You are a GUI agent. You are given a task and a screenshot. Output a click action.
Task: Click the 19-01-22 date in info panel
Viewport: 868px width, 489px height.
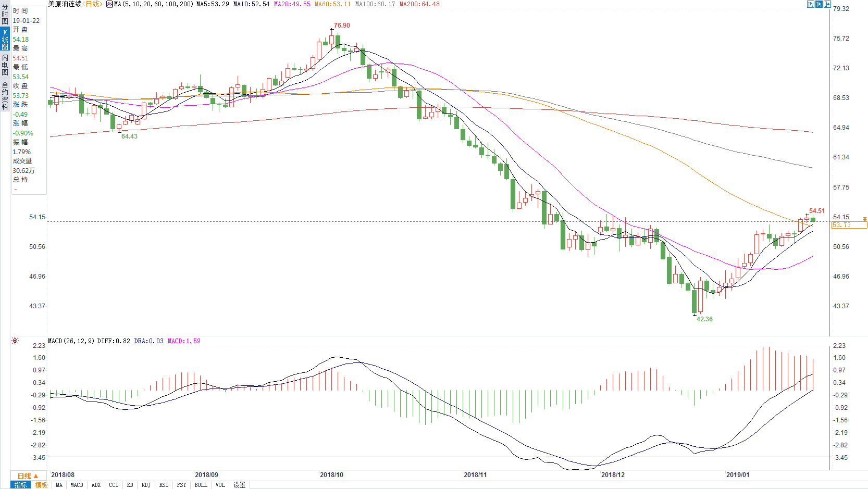tap(26, 21)
